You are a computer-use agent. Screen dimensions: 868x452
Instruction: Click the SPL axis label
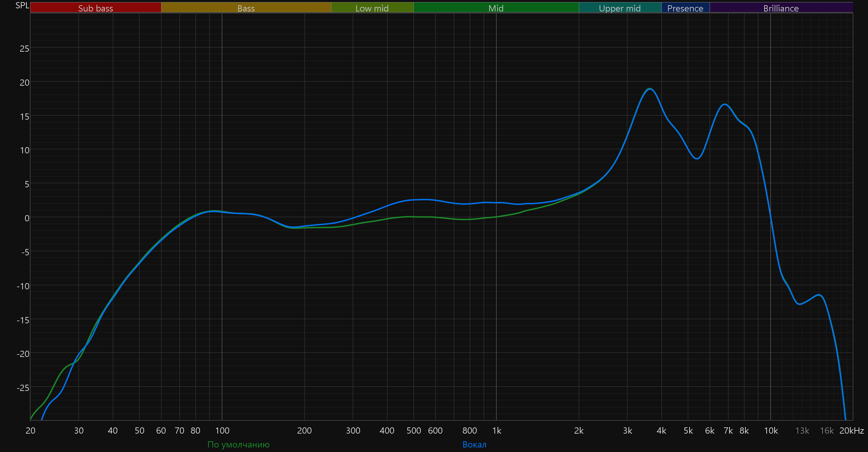(22, 6)
